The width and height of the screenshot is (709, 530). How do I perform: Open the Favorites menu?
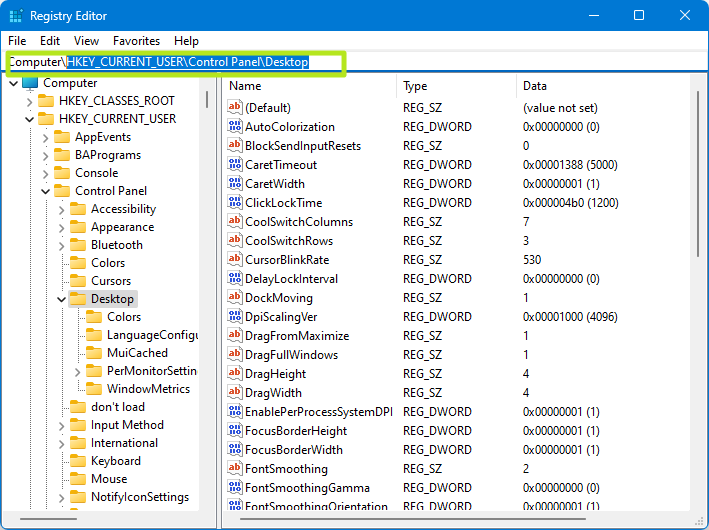(x=137, y=41)
